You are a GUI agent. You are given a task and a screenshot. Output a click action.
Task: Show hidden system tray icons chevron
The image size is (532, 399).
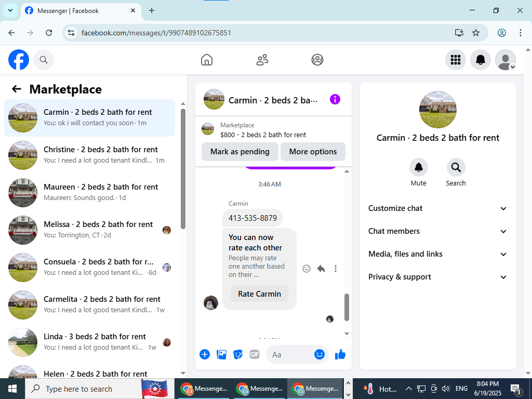tap(409, 389)
